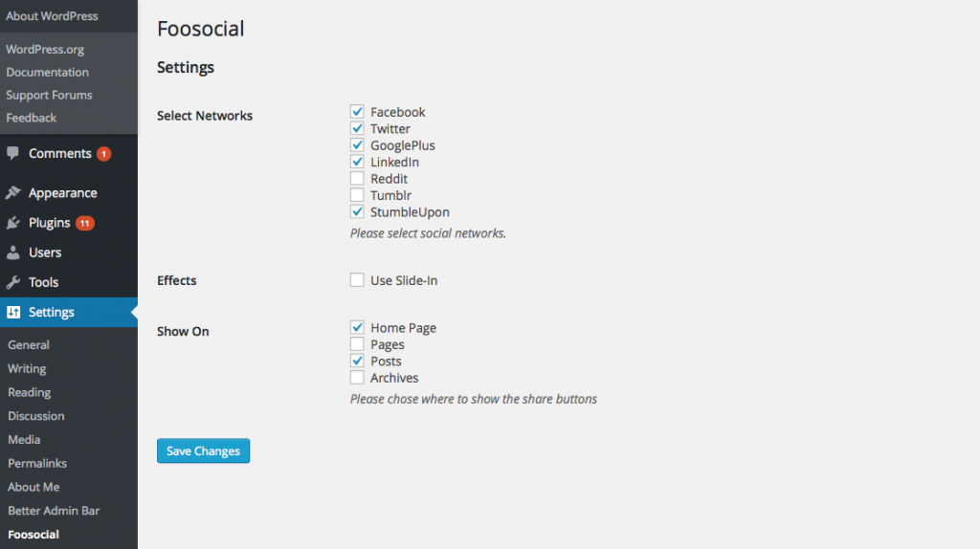Open the Better Admin Bar submenu item
Screen dimensions: 980x549
point(54,511)
